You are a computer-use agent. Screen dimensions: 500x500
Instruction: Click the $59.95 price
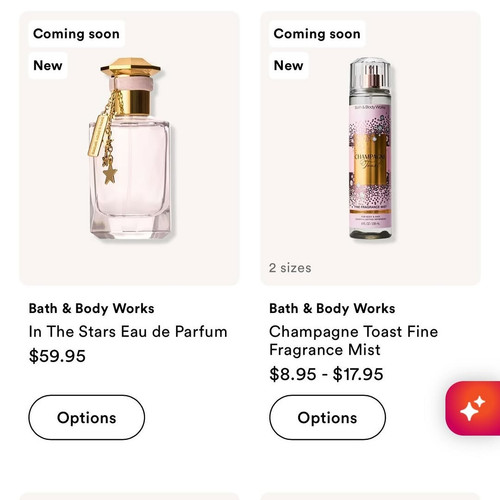click(x=57, y=356)
